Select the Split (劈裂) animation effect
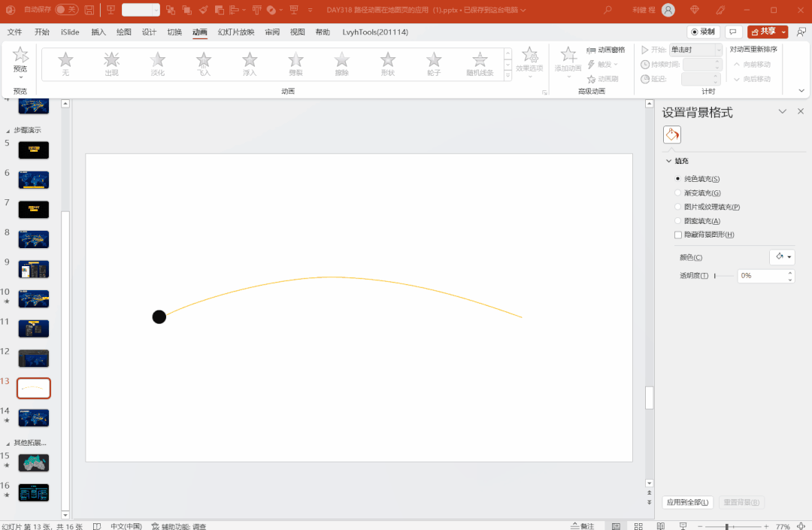This screenshot has height=530, width=812. pos(295,64)
